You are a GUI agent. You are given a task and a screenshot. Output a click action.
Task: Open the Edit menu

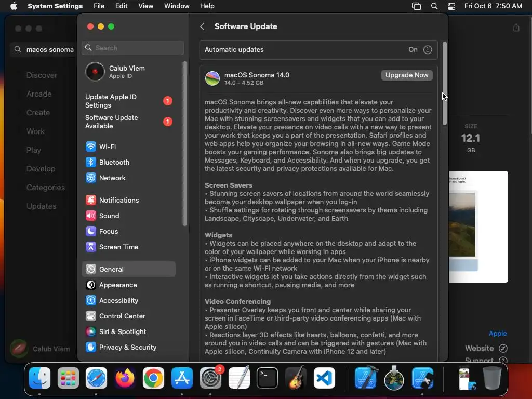click(121, 6)
